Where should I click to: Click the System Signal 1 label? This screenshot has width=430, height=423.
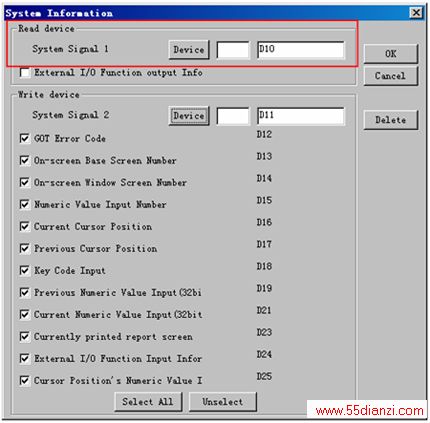pyautogui.click(x=70, y=49)
